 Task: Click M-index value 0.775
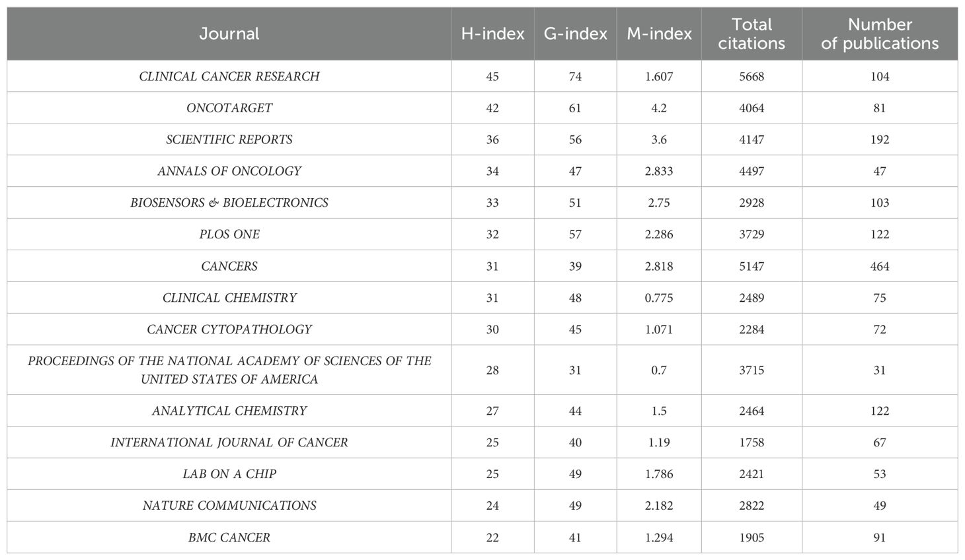[x=659, y=298]
